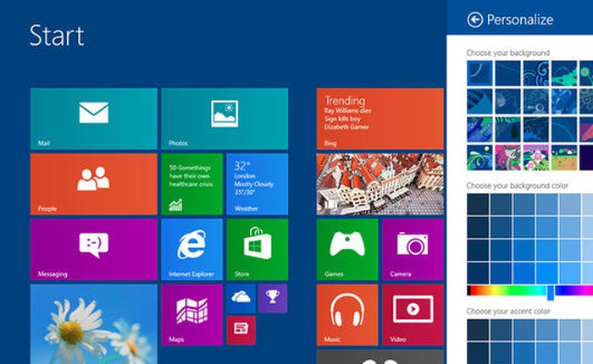The height and width of the screenshot is (364, 593).
Task: Open the rooftops travel photo tile
Action: coord(380,184)
